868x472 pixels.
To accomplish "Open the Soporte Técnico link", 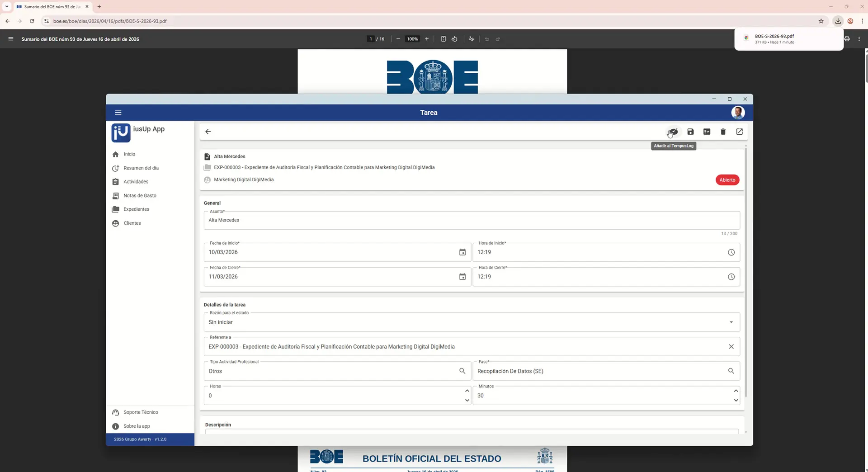I will click(x=141, y=412).
